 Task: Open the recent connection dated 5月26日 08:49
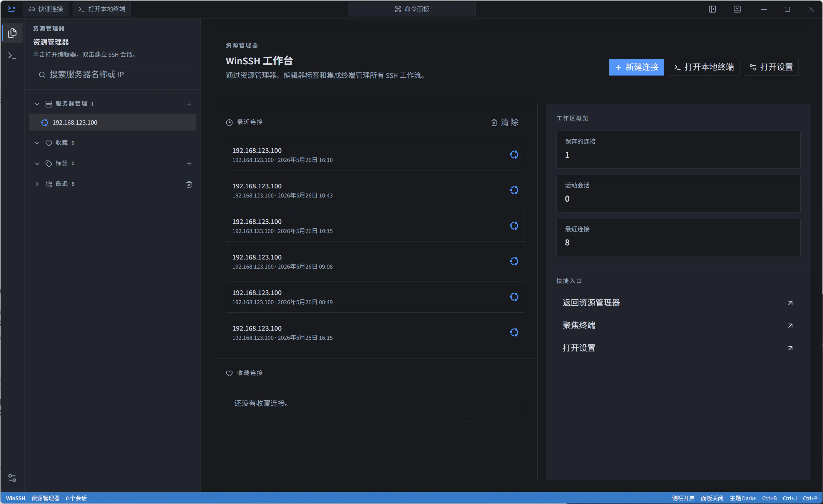tap(375, 297)
